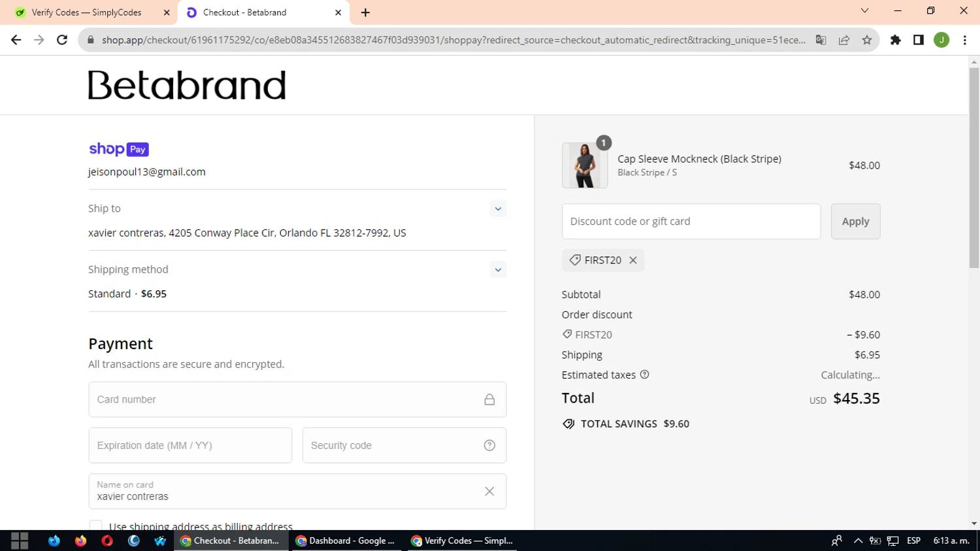Click the total amount $45.35

857,399
